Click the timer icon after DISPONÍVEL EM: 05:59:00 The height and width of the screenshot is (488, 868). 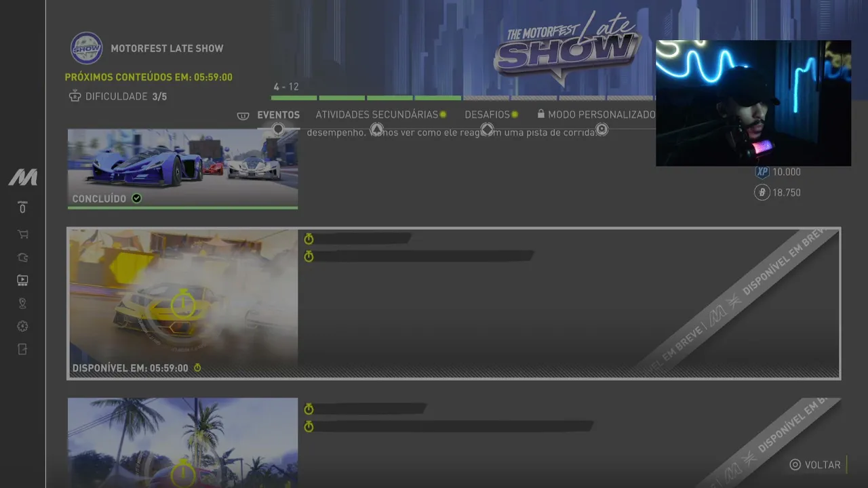[x=197, y=368]
